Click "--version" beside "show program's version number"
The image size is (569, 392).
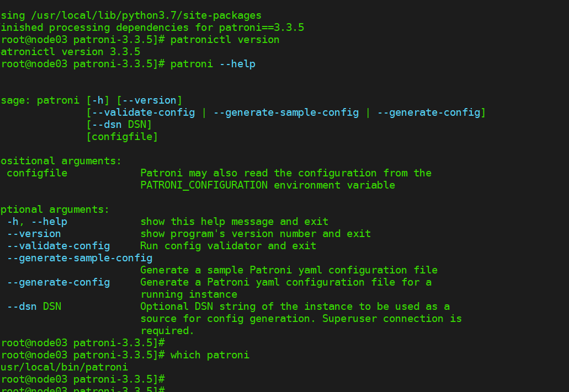pyautogui.click(x=34, y=234)
